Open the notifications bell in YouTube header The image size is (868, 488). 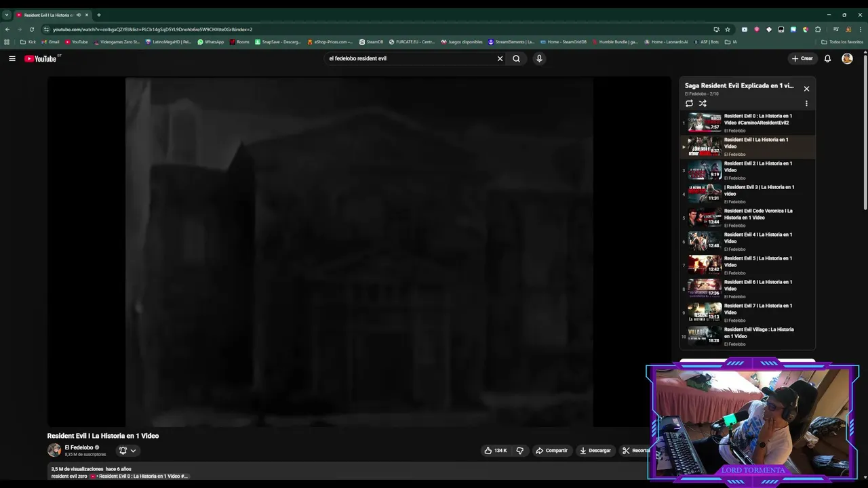827,58
